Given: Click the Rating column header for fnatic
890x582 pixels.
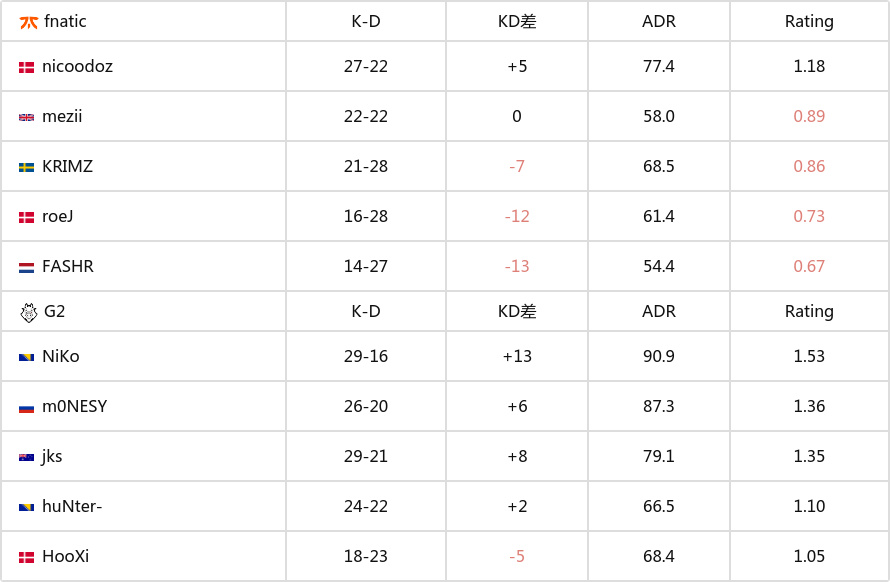Looking at the screenshot, I should tap(809, 22).
